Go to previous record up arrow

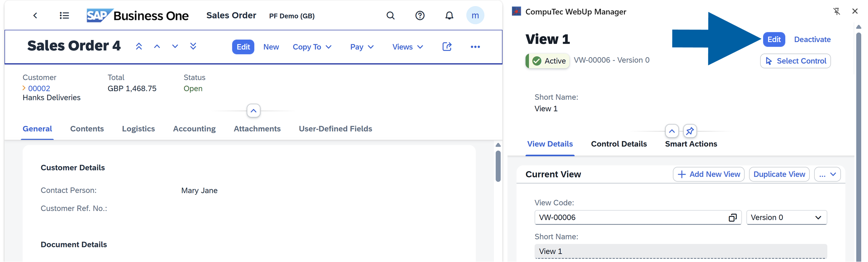(x=157, y=46)
